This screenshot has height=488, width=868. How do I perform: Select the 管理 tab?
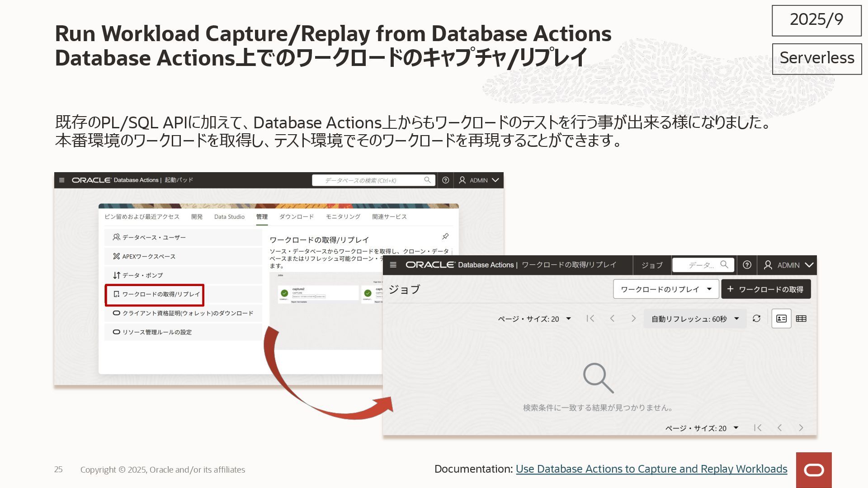(262, 217)
